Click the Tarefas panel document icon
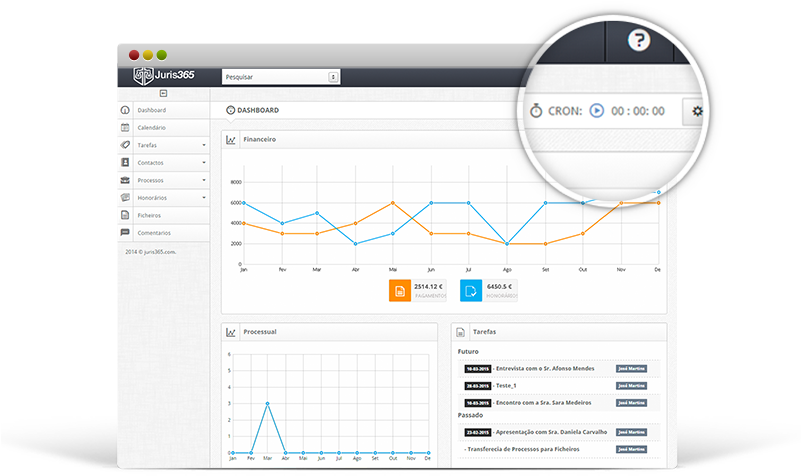801x476 pixels. pyautogui.click(x=460, y=332)
